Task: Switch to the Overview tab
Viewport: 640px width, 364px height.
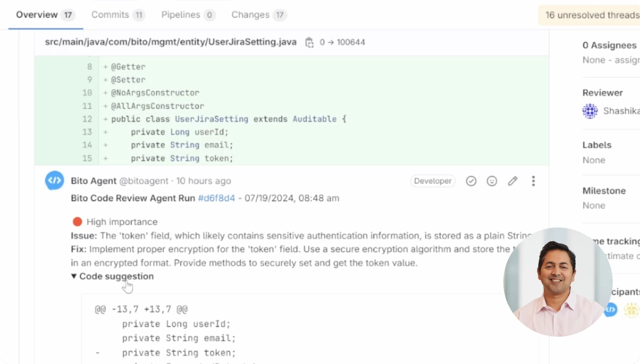Action: (45, 15)
